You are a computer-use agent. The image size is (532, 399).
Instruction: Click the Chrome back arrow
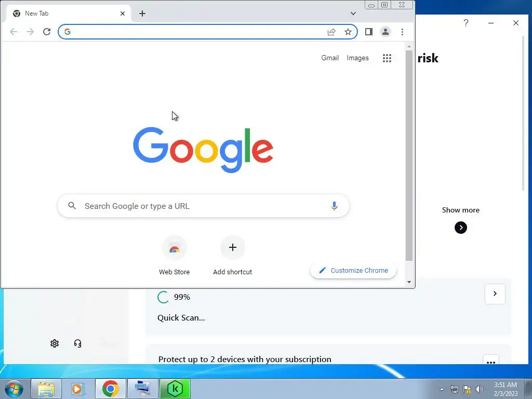(14, 32)
